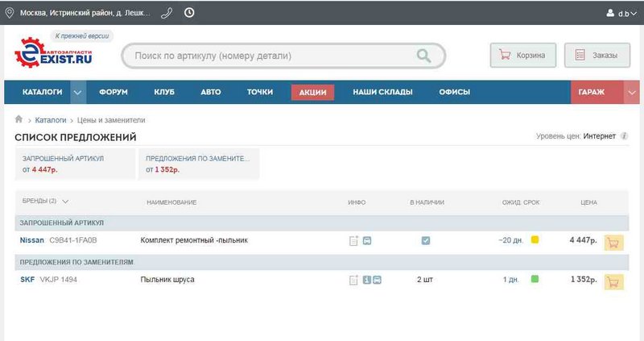Go to home via breadcrumb house icon
The height and width of the screenshot is (341, 644).
19,119
